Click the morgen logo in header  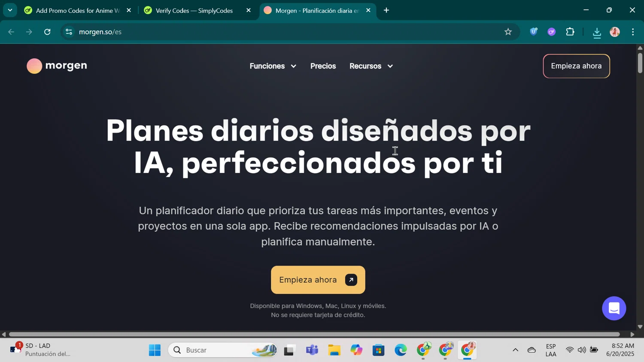(57, 66)
